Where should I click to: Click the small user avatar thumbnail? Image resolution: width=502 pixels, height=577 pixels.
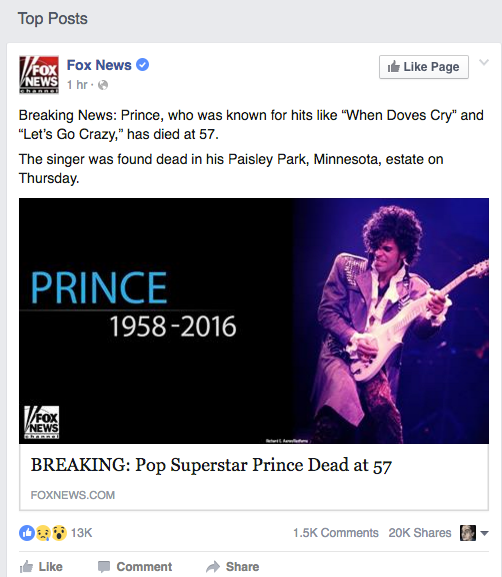(x=468, y=533)
